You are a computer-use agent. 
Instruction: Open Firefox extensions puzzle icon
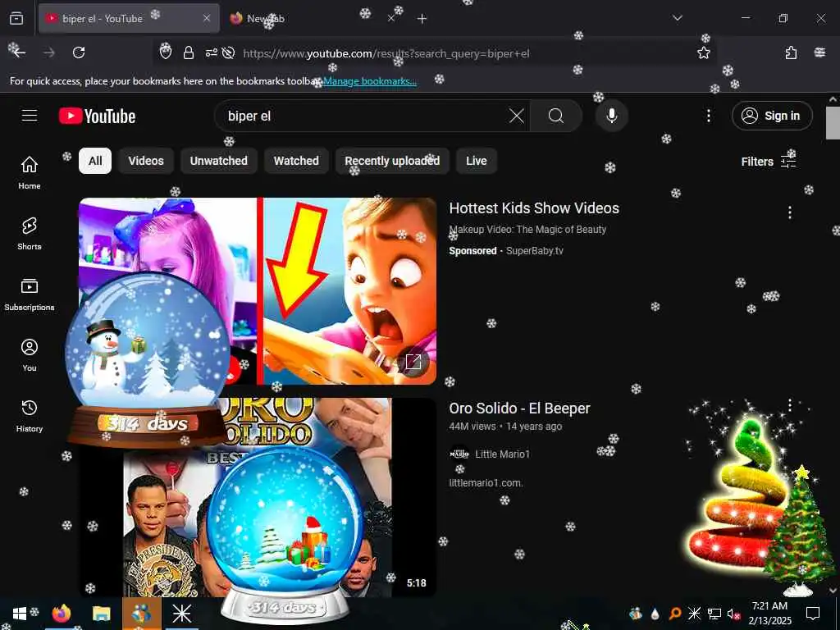[791, 52]
